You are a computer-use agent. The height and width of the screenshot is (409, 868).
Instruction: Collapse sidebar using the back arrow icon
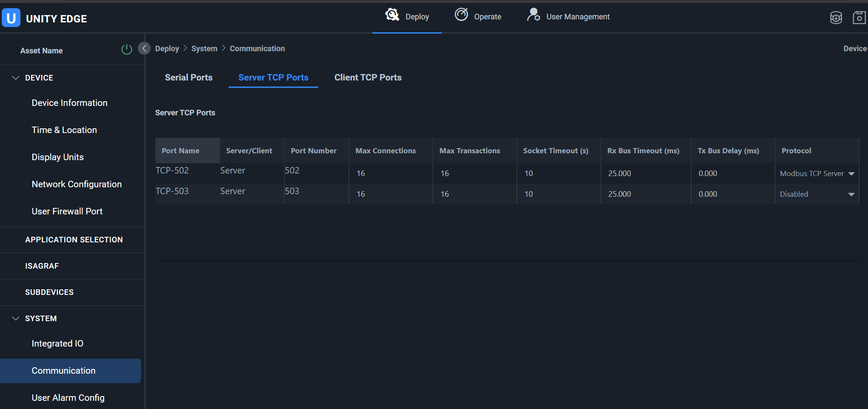144,48
